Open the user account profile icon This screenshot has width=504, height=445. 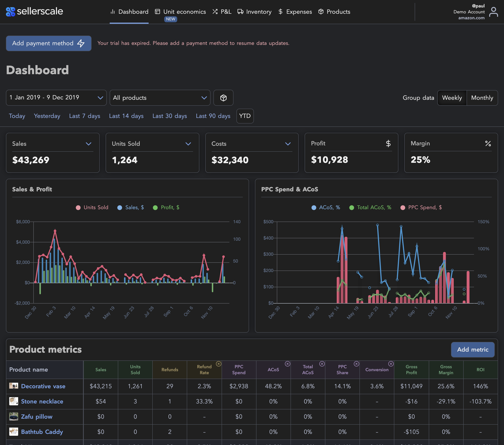tap(493, 12)
